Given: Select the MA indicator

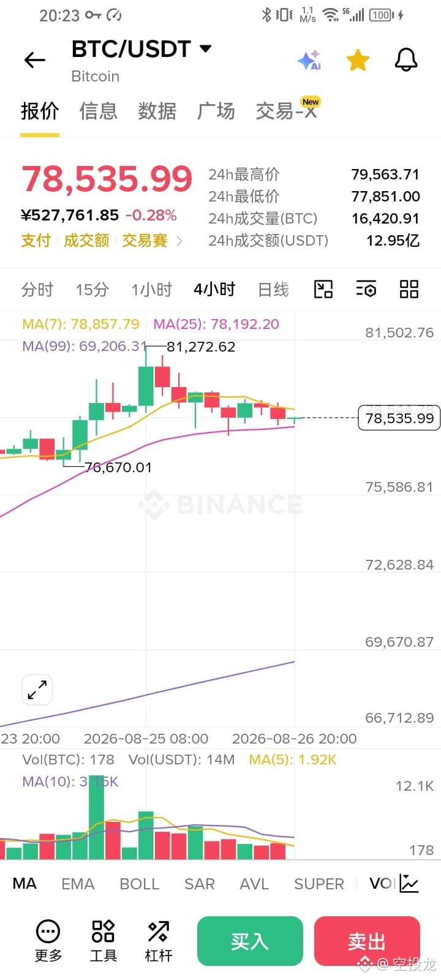Looking at the screenshot, I should tap(24, 883).
